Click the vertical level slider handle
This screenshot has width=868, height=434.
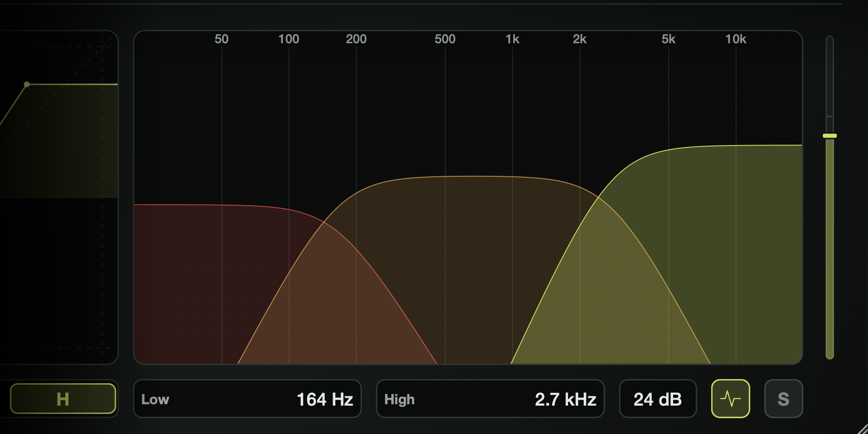tap(830, 136)
